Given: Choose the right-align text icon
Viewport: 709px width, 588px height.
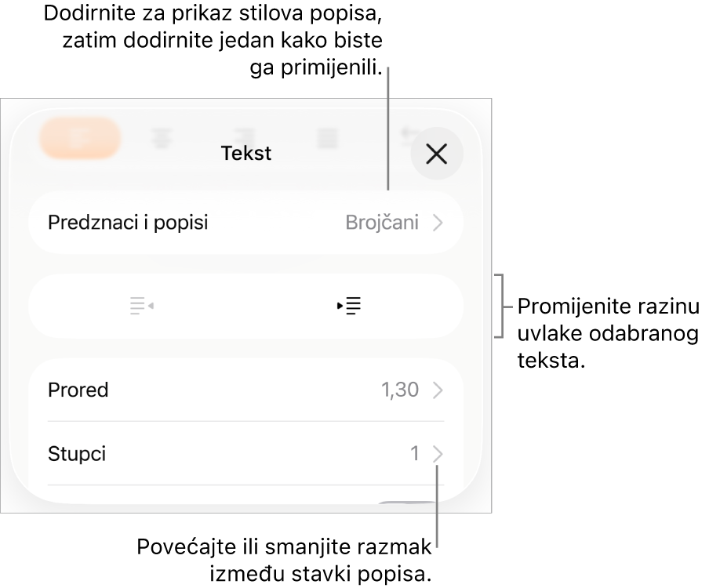Looking at the screenshot, I should [245, 138].
